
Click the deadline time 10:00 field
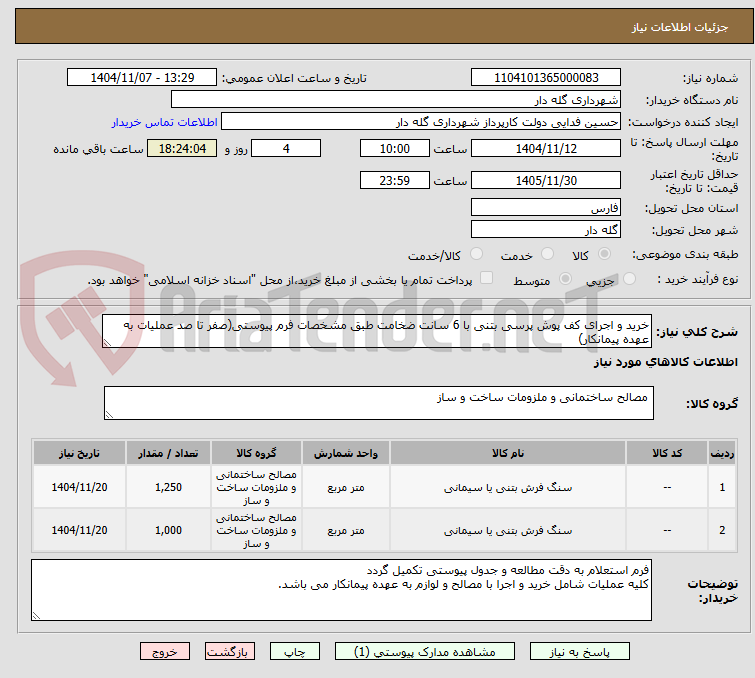tap(394, 148)
